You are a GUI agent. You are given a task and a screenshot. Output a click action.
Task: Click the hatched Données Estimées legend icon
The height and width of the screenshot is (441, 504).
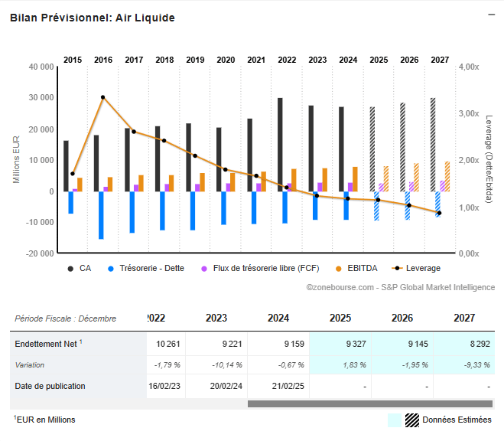(x=412, y=420)
